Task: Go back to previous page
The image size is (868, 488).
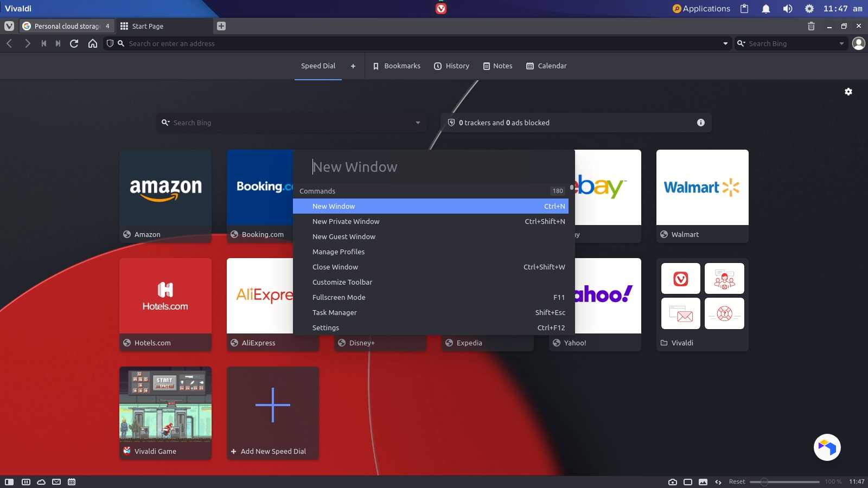Action: (9, 43)
